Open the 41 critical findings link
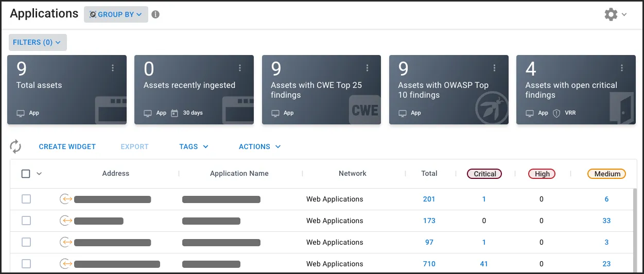 pyautogui.click(x=484, y=264)
